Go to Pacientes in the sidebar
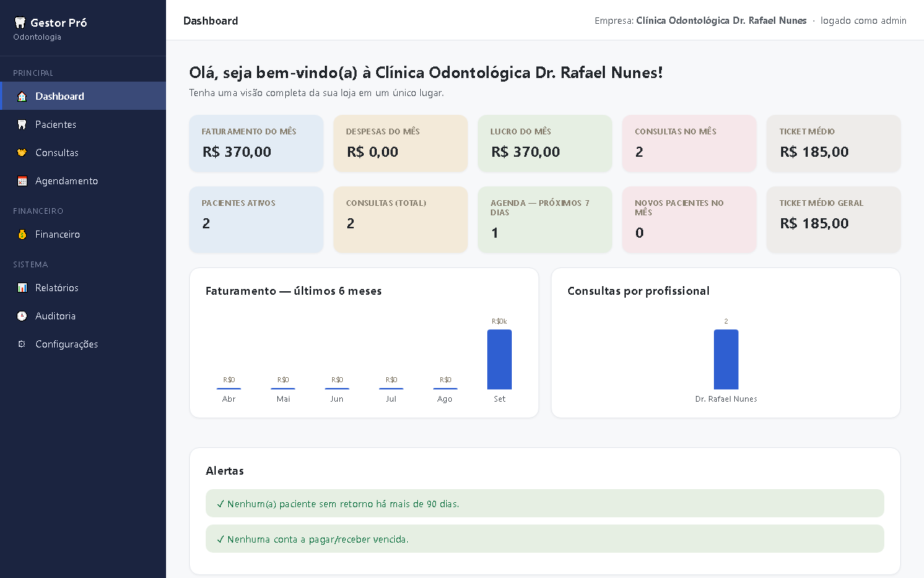 [x=83, y=124]
